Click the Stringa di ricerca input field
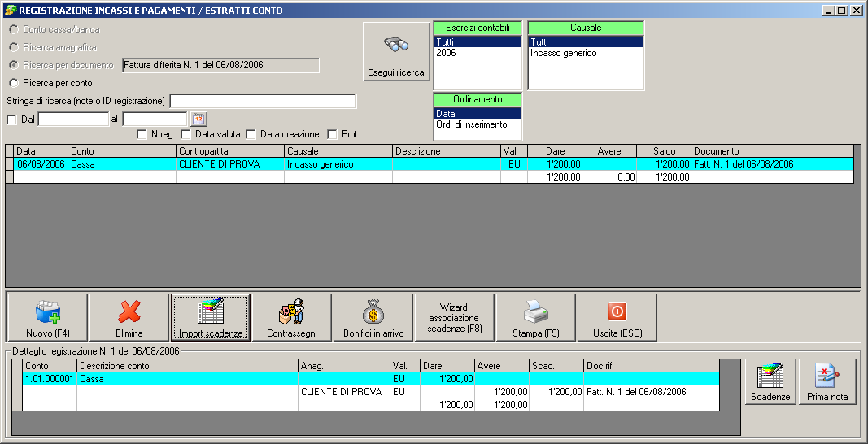 [x=263, y=102]
